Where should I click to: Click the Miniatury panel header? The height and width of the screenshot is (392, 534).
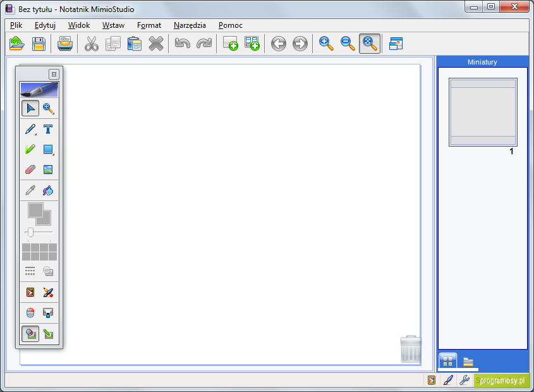pyautogui.click(x=482, y=62)
